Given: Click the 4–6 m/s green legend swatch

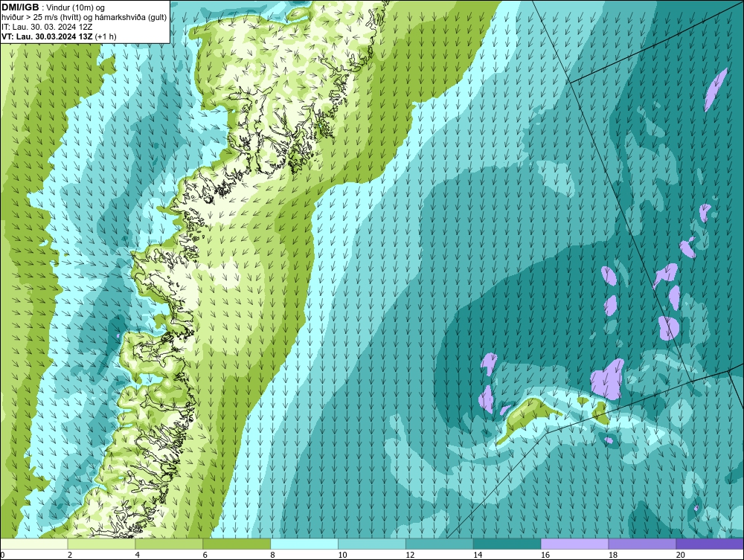Looking at the screenshot, I should [x=169, y=544].
